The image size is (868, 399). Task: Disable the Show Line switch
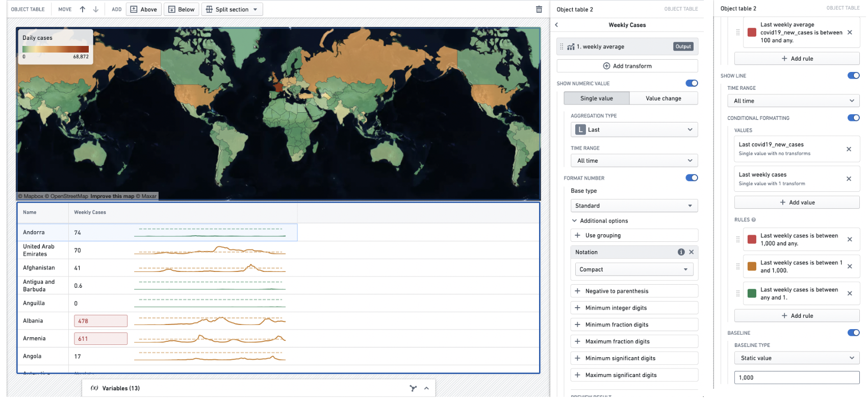click(x=854, y=76)
